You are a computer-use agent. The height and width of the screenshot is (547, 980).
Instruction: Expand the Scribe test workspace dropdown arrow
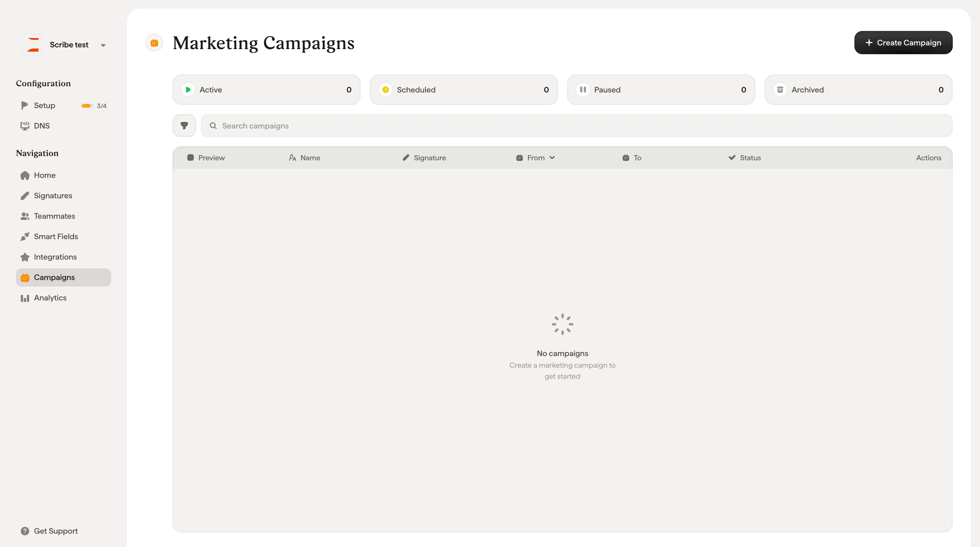[103, 45]
